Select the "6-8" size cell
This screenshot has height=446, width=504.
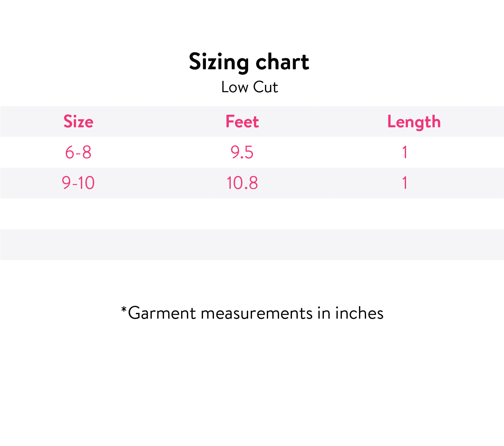(x=78, y=152)
